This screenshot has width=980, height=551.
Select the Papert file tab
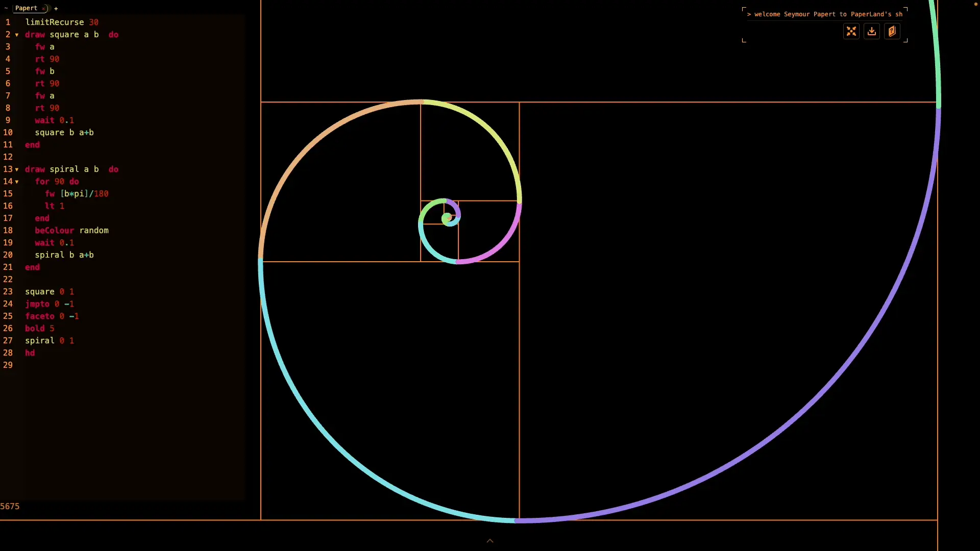26,8
